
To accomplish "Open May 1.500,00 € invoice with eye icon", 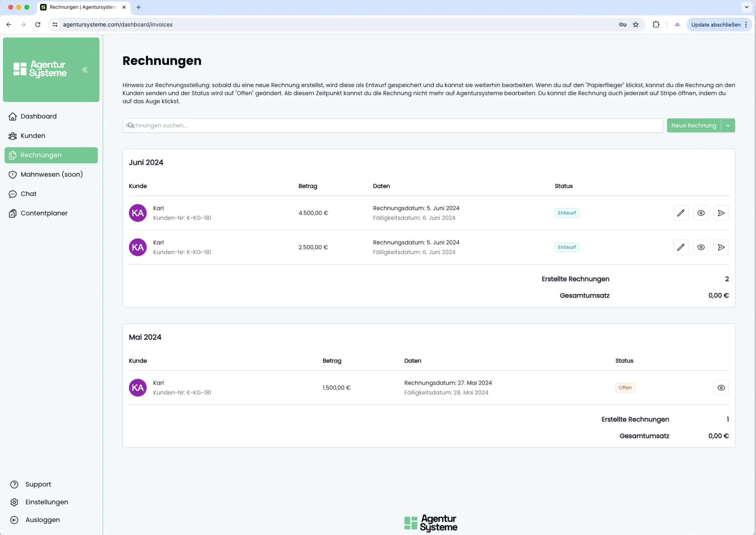I will 721,388.
